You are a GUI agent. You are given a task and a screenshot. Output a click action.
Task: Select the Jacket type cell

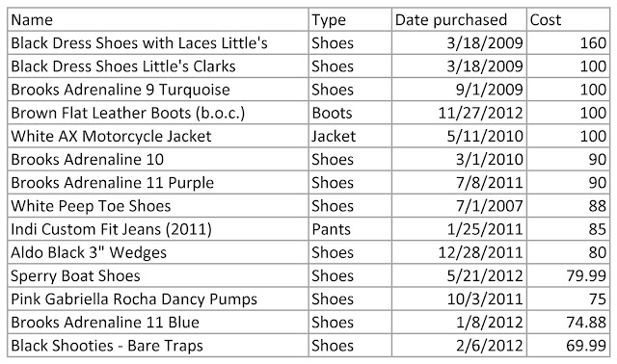tap(350, 136)
